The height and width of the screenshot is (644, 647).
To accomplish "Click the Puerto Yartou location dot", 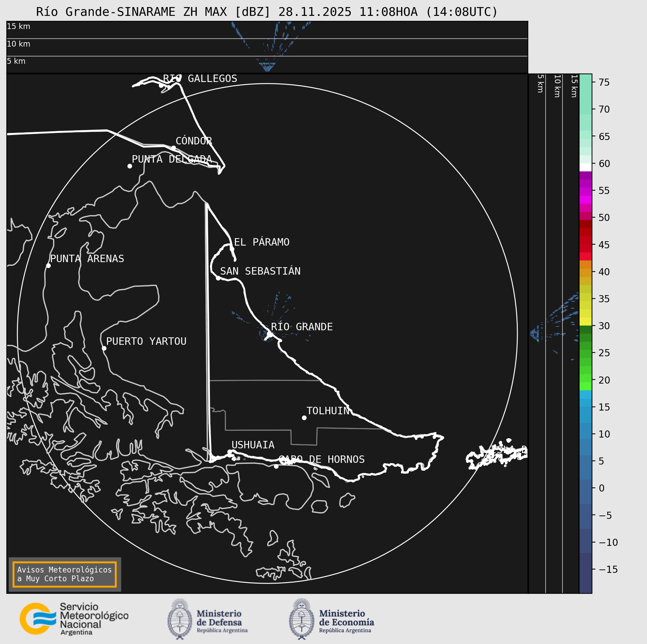I will [104, 348].
